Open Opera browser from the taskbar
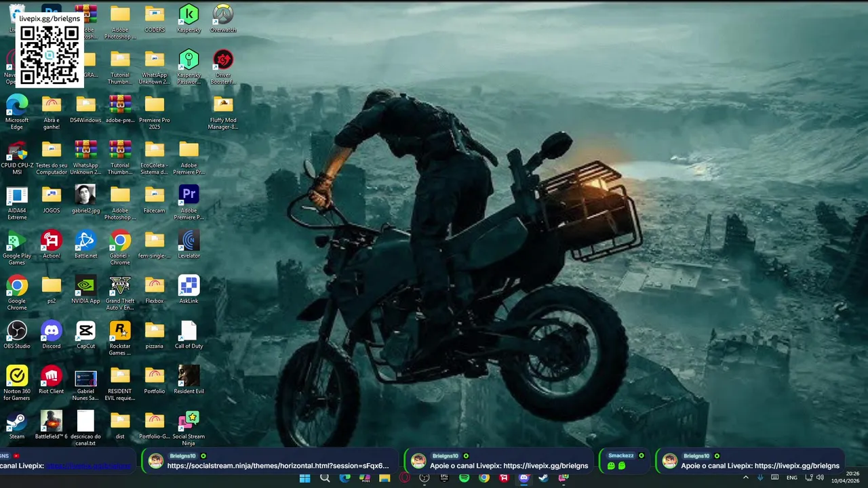Viewport: 868px width, 488px height. [404, 479]
